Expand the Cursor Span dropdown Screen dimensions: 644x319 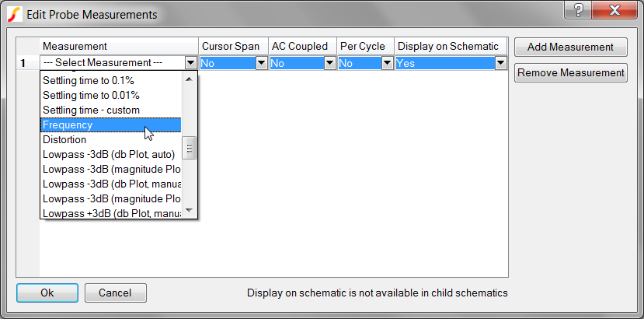pyautogui.click(x=262, y=63)
